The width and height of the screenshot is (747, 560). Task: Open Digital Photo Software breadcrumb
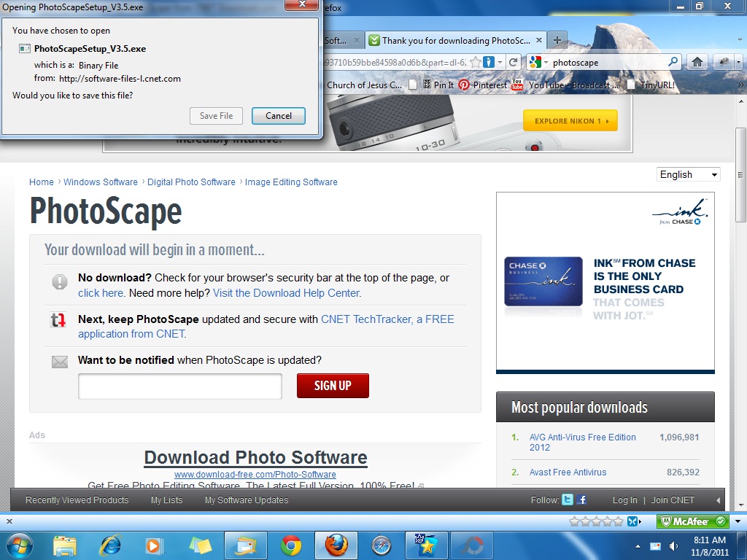point(191,182)
